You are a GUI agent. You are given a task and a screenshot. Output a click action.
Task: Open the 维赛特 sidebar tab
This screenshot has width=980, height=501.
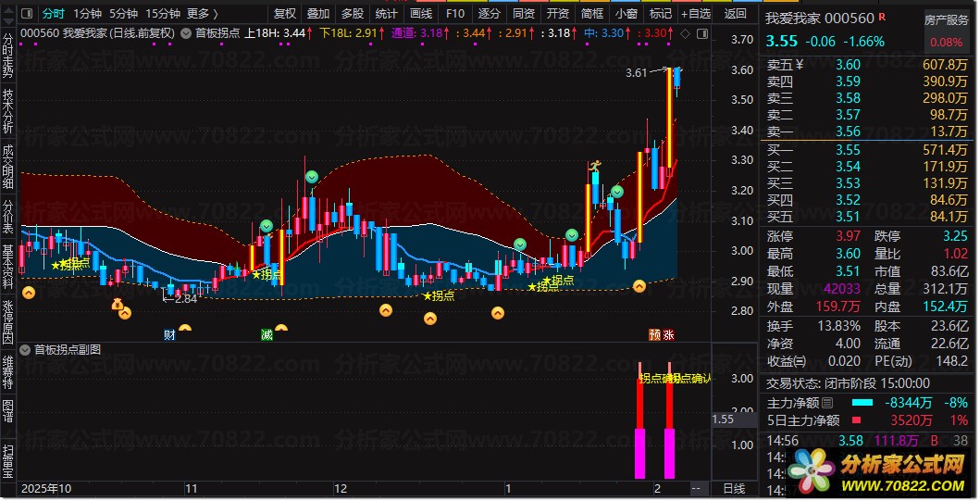tap(7, 372)
